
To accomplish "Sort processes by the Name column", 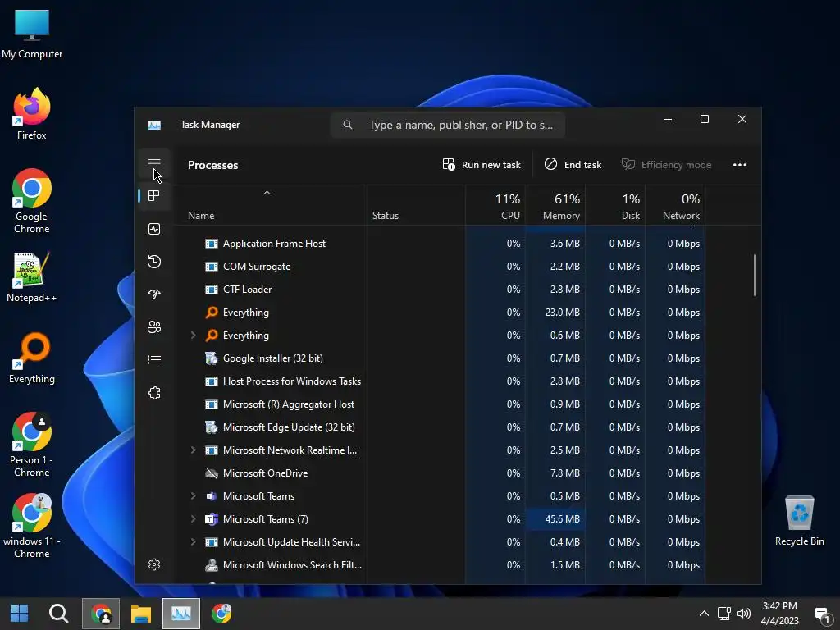I will [x=271, y=206].
